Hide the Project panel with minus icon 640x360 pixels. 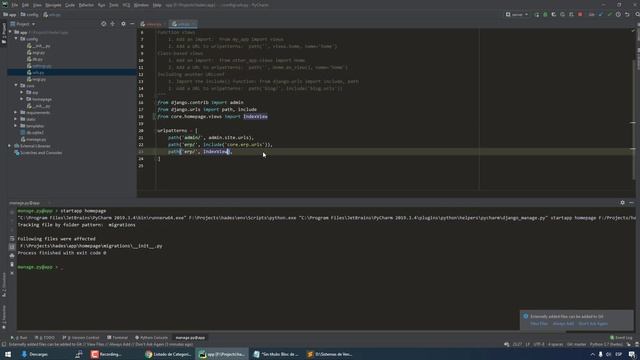click(132, 24)
